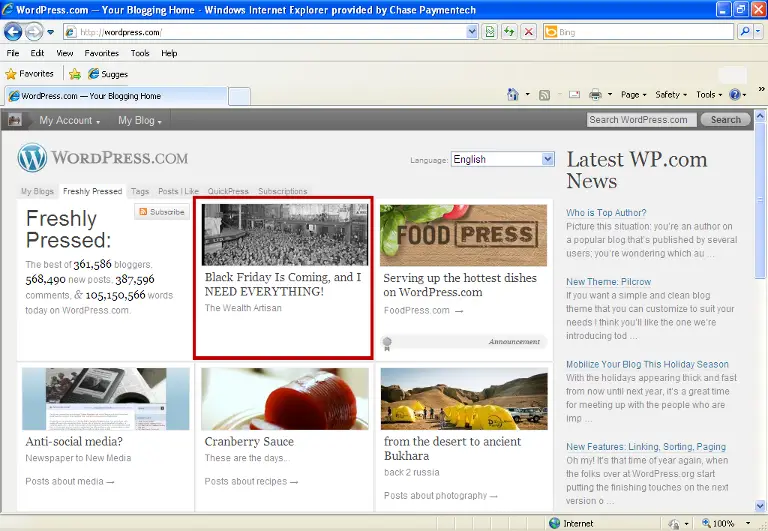Click the Read Mail icon
This screenshot has height=531, width=768.
(575, 95)
